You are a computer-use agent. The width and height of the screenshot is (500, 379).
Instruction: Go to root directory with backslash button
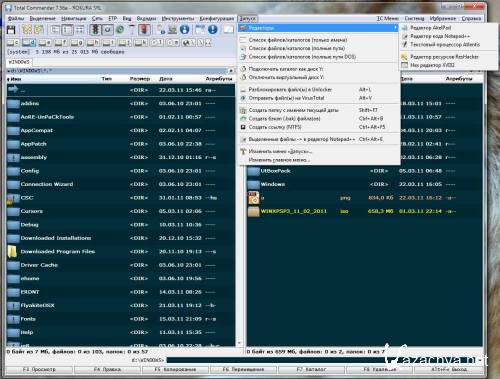201,42
